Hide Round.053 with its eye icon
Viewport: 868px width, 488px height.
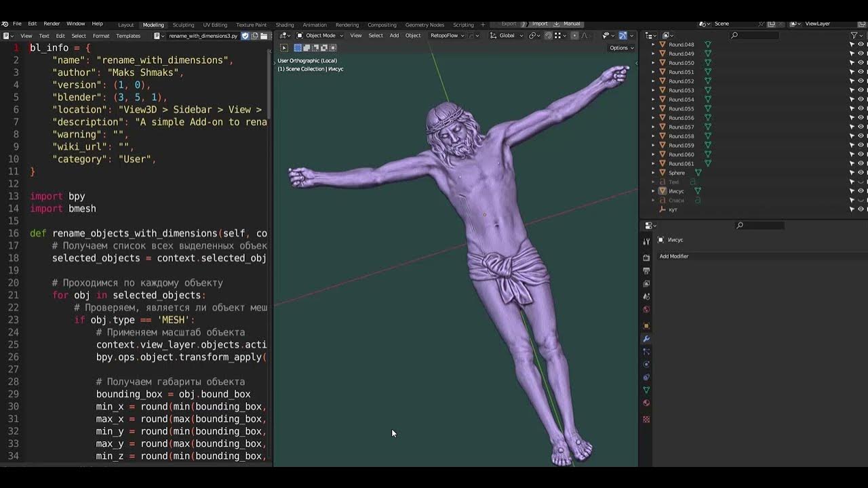[x=861, y=90]
